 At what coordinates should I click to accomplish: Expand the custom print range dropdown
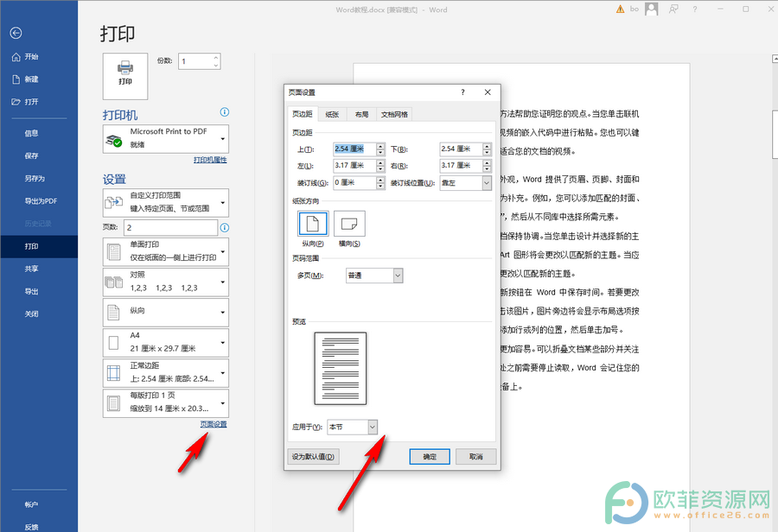pos(166,202)
